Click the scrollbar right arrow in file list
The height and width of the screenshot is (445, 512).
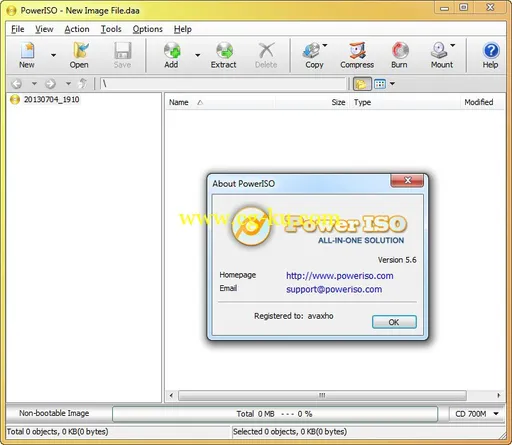tap(499, 396)
